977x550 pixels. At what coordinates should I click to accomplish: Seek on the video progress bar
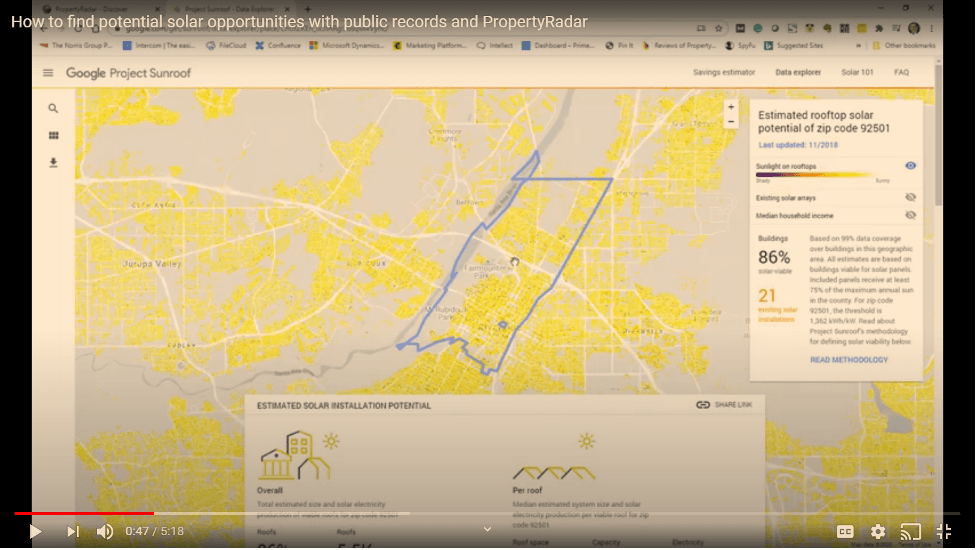coord(487,513)
